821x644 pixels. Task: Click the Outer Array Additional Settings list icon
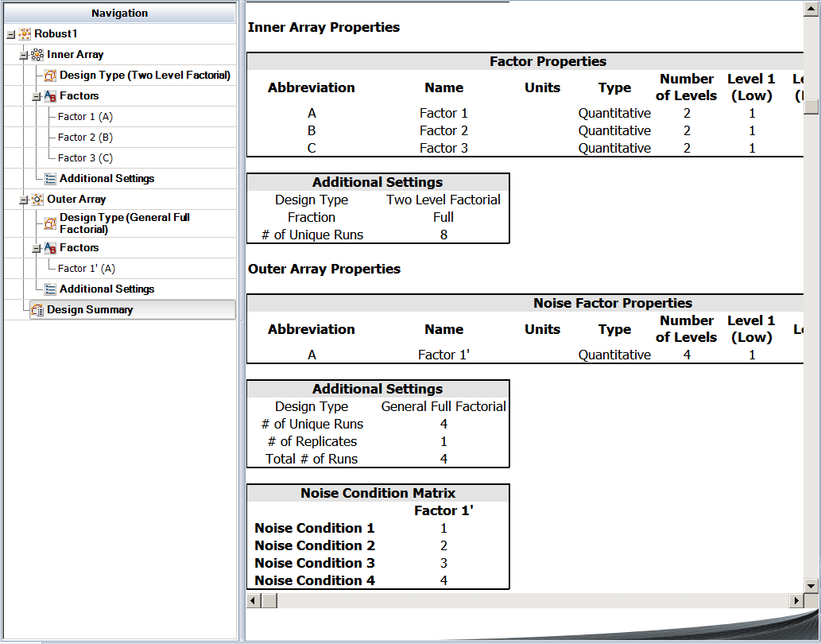coord(50,289)
